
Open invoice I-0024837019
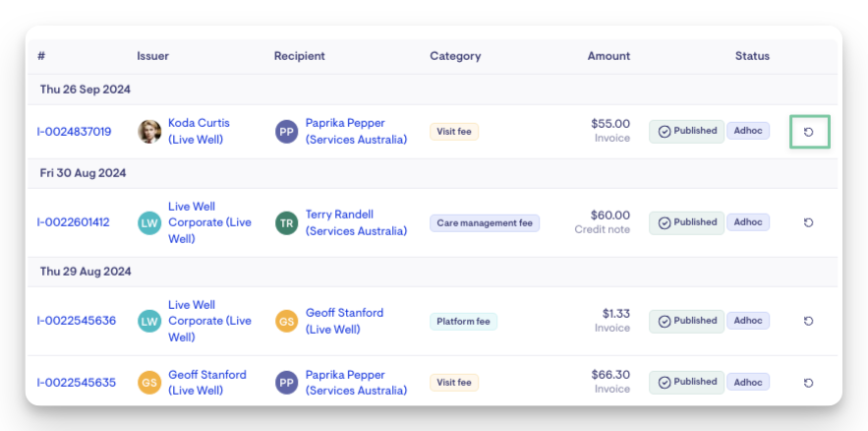pos(74,132)
